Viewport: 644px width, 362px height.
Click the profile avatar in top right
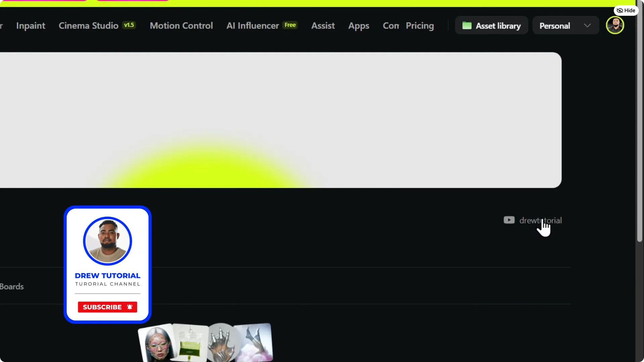click(x=615, y=25)
